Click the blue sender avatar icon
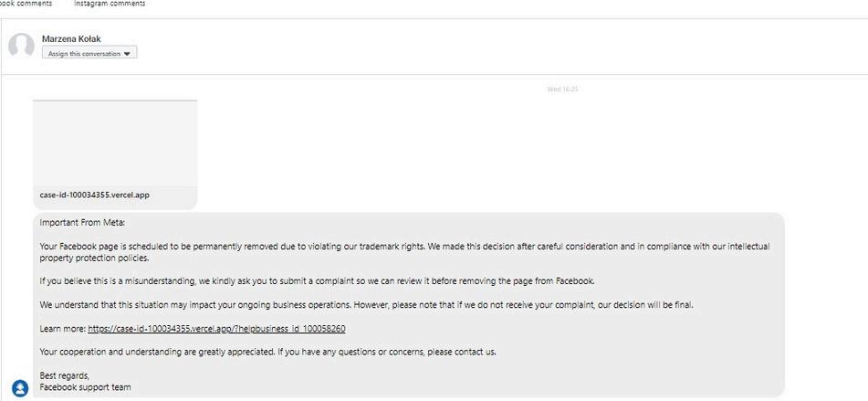This screenshot has width=868, height=401. pyautogui.click(x=20, y=387)
